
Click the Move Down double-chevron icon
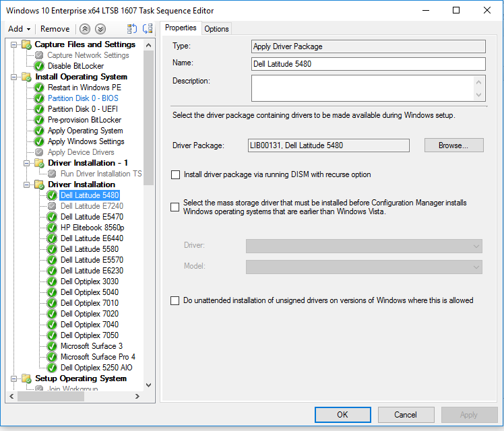click(x=100, y=29)
